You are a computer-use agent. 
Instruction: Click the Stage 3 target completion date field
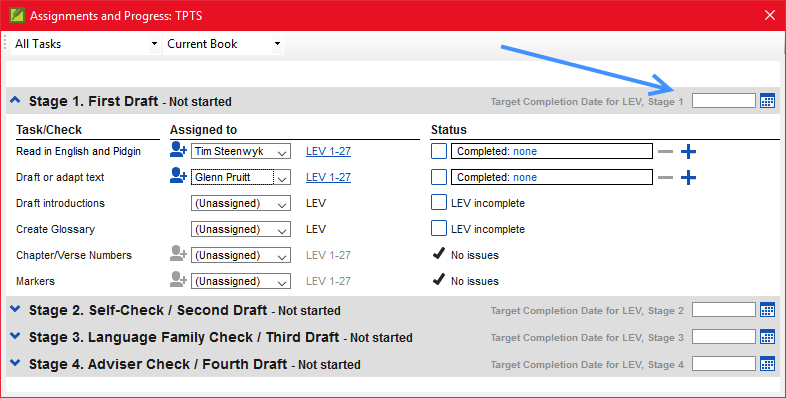[724, 337]
